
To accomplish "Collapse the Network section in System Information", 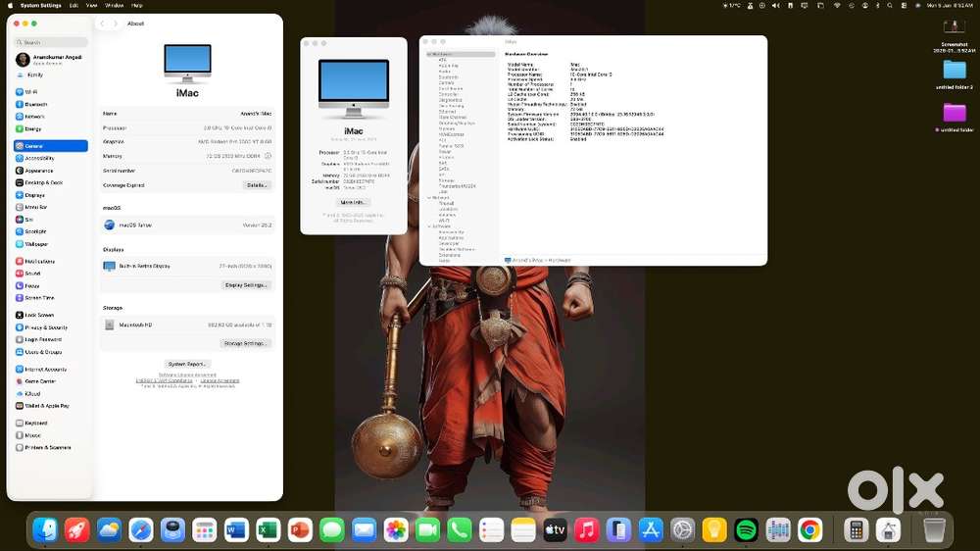I will (428, 197).
